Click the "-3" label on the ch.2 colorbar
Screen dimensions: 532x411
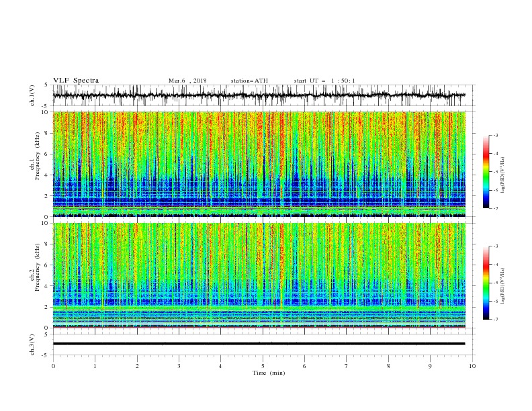496,246
